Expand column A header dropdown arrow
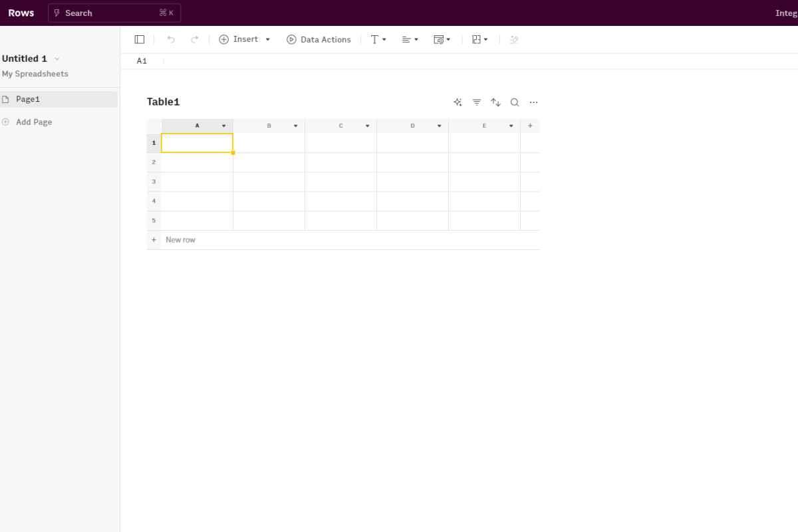This screenshot has width=798, height=532. [x=223, y=126]
